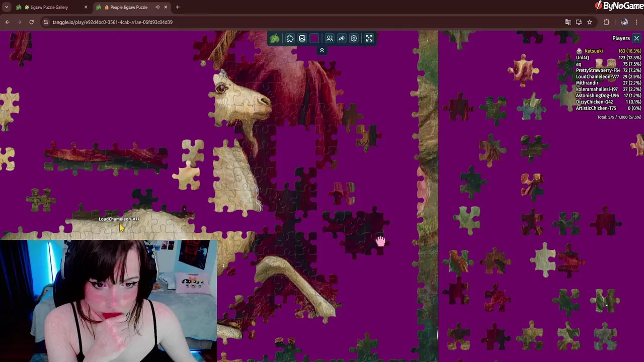Open the browser extensions menu

click(606, 22)
